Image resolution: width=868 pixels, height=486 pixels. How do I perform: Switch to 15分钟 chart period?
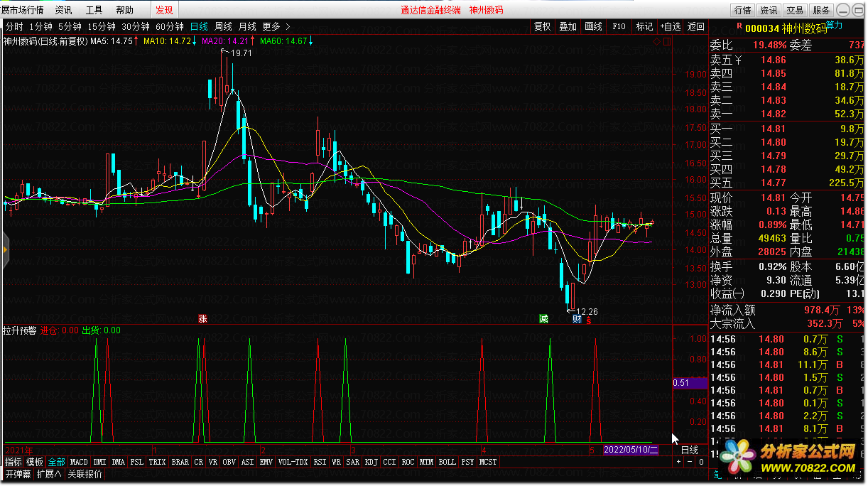[x=102, y=26]
